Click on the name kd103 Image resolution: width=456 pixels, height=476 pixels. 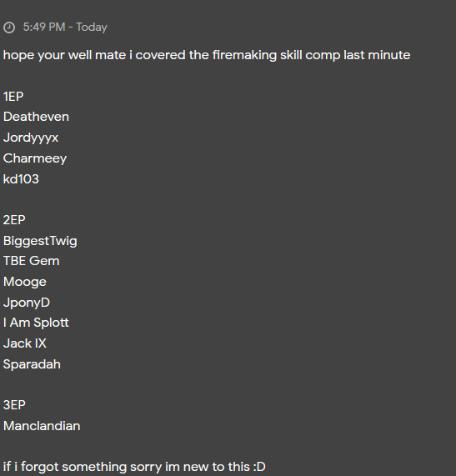coord(21,179)
